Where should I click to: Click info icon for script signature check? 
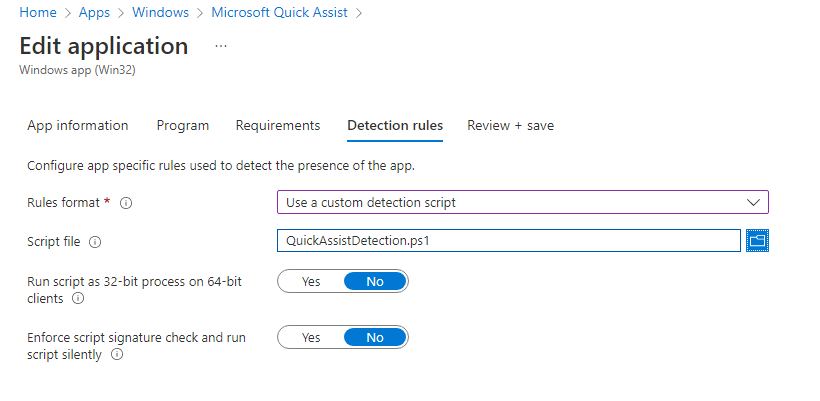pos(117,354)
